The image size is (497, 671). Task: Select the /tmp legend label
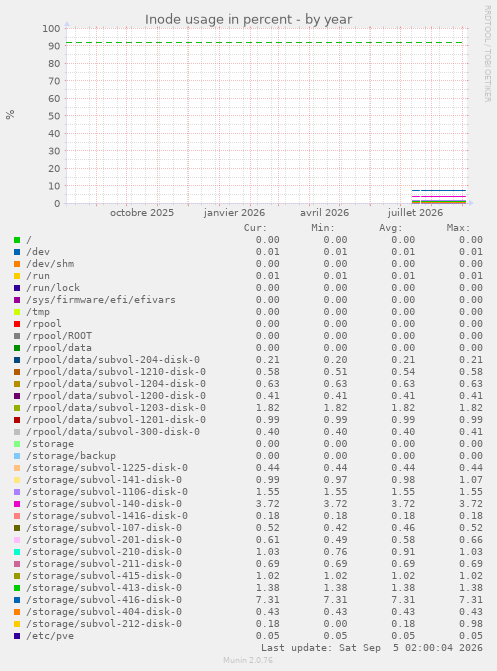click(x=38, y=312)
